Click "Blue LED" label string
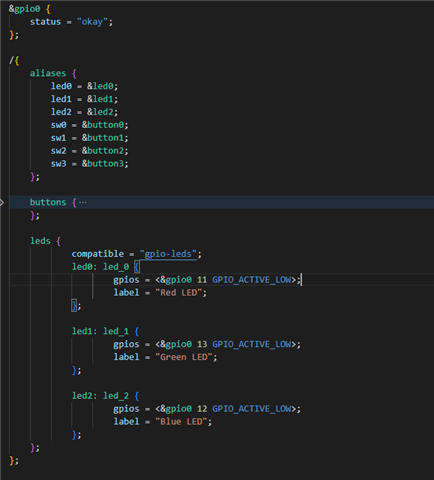Screen dimensions: 434x480 click(181, 422)
